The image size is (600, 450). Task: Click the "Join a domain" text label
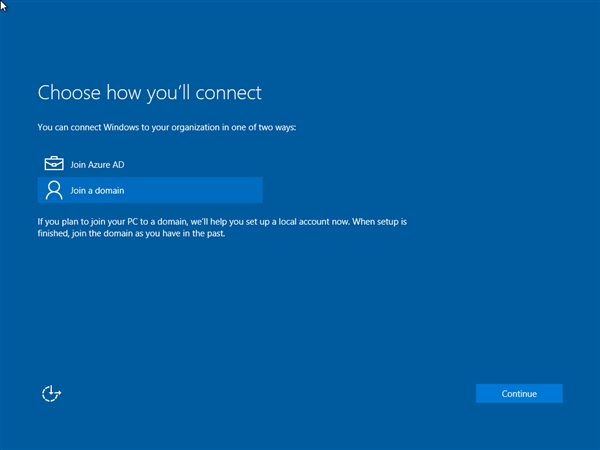click(97, 190)
